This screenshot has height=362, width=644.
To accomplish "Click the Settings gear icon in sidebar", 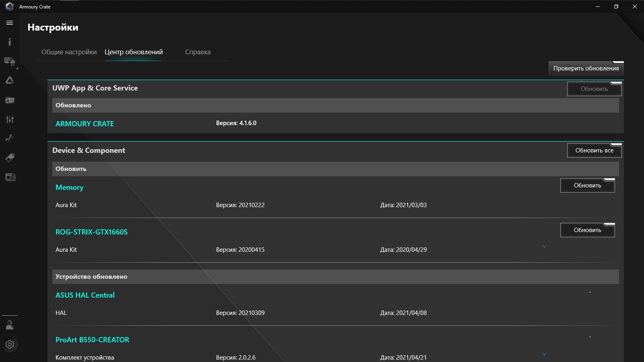I will pyautogui.click(x=10, y=344).
